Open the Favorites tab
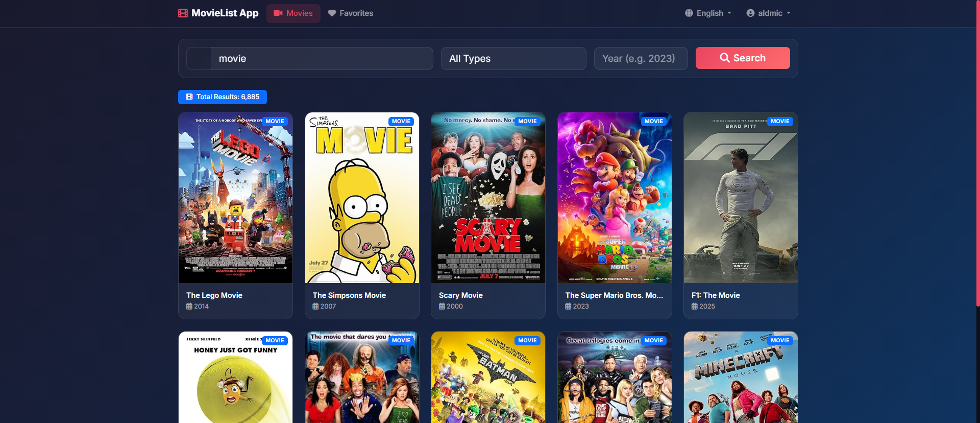This screenshot has width=980, height=423. (351, 13)
